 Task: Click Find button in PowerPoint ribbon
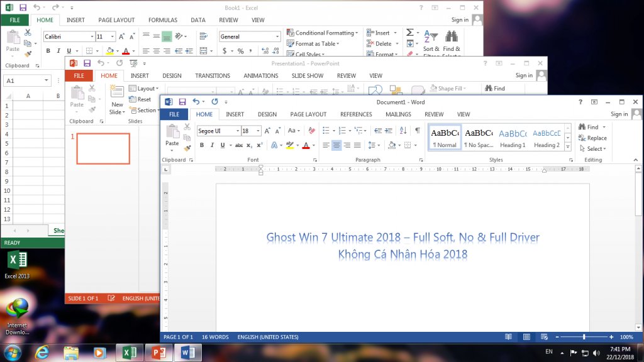495,88
